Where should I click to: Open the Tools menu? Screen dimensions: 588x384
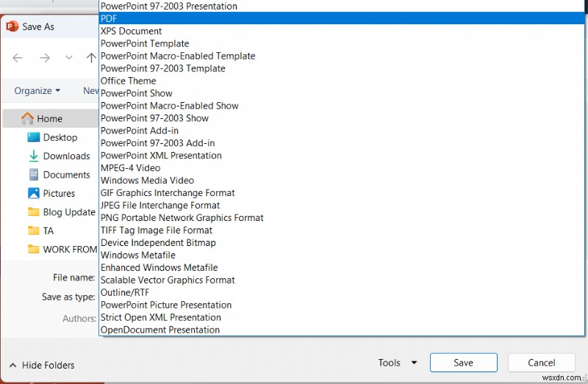(390, 363)
